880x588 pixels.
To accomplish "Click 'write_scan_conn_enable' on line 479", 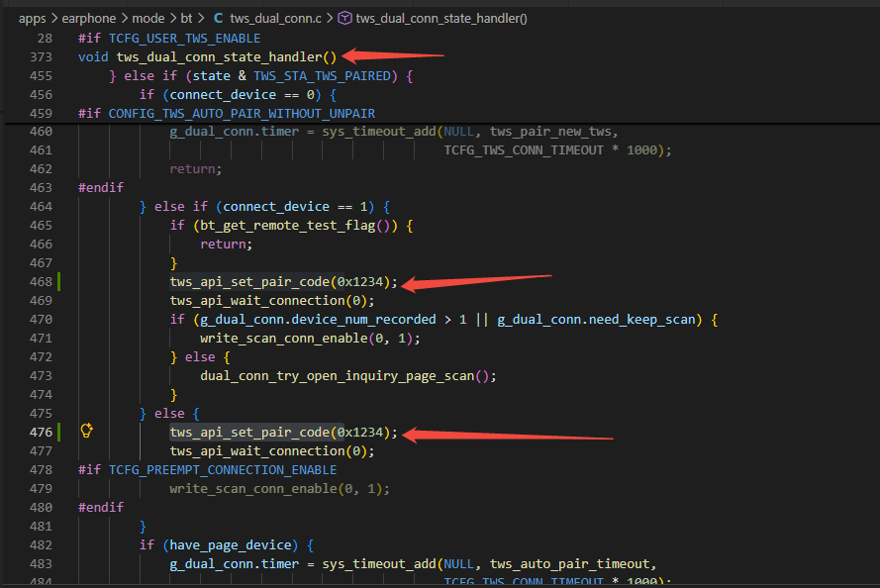I will (x=253, y=488).
